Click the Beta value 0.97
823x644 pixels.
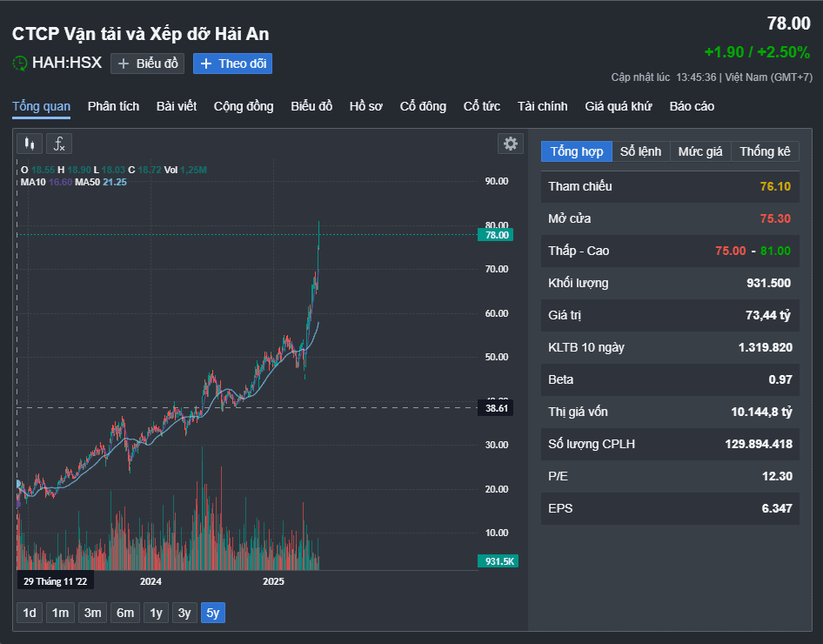[x=780, y=380]
